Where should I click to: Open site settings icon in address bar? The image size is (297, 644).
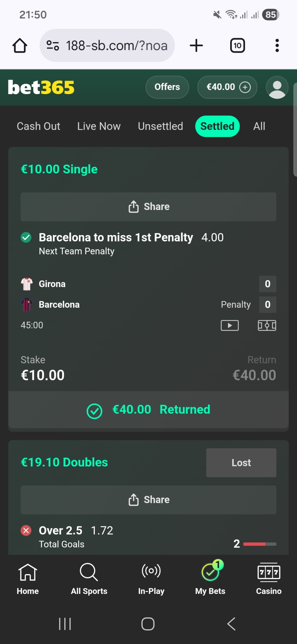point(53,46)
